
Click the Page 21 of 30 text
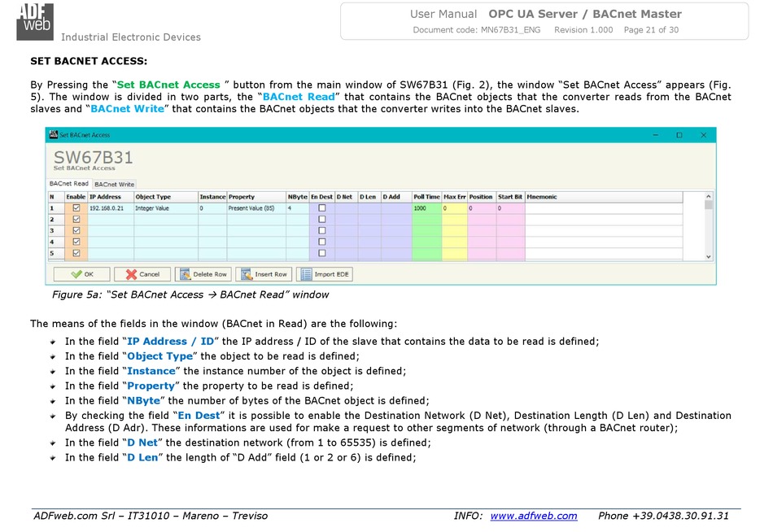point(651,29)
